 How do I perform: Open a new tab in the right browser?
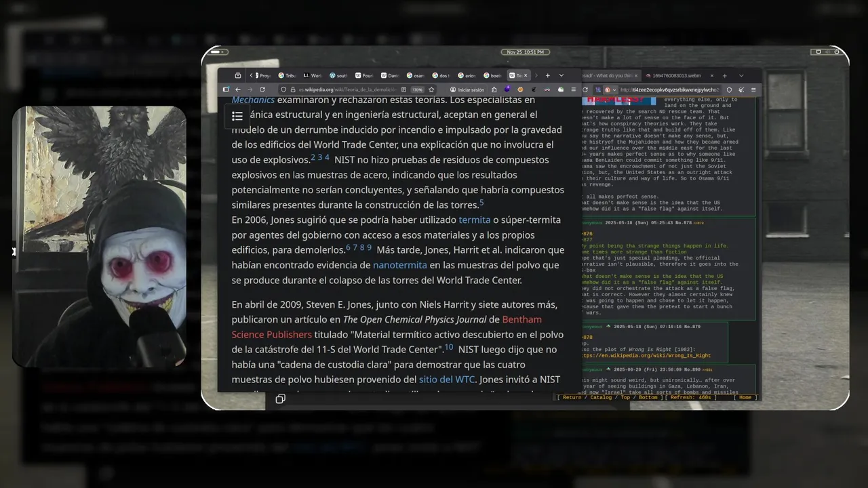point(724,75)
